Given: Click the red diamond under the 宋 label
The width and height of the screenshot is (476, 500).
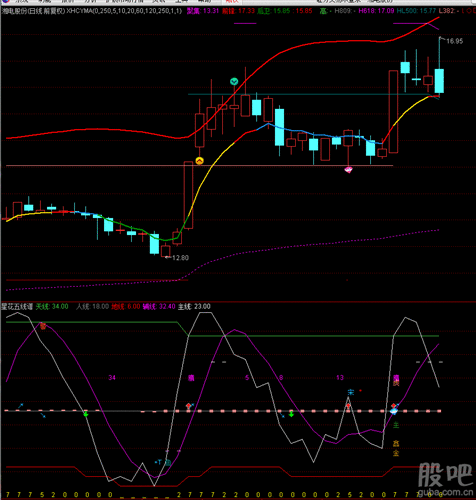Looking at the screenshot, I should pos(348,406).
